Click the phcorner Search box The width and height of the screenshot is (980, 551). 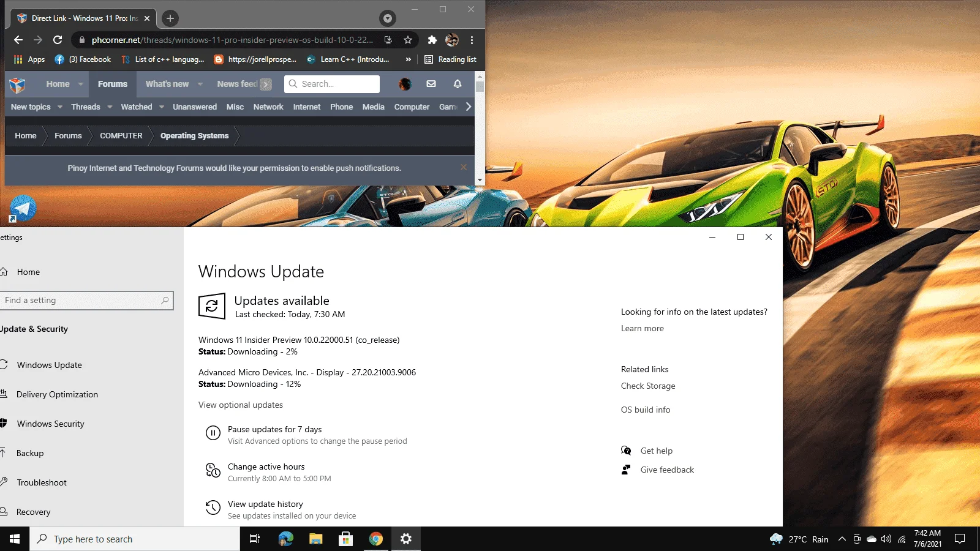pyautogui.click(x=332, y=84)
